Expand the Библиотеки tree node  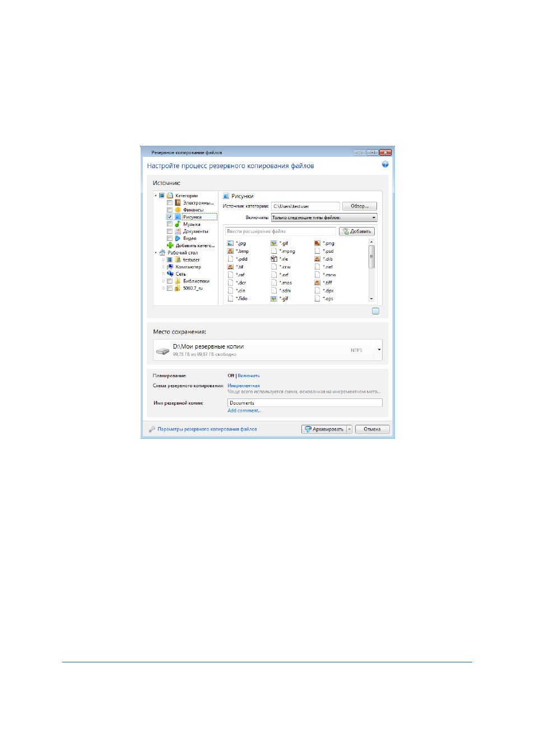(x=164, y=281)
